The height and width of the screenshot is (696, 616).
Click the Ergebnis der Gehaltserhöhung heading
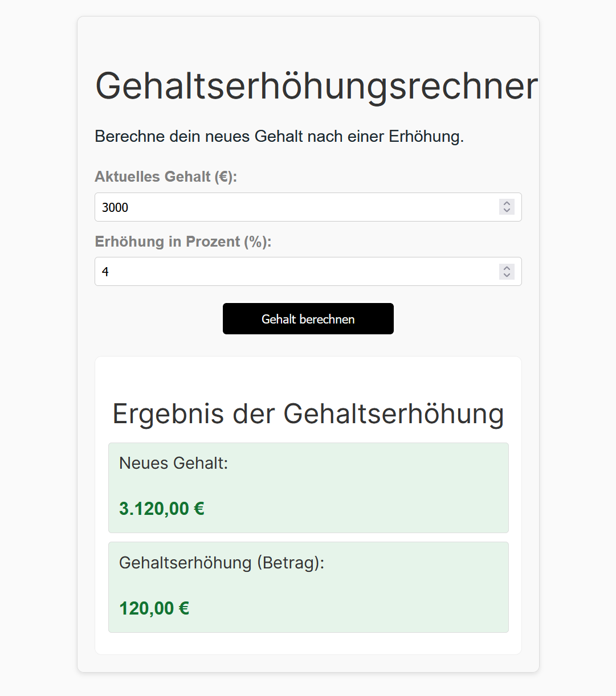pyautogui.click(x=308, y=414)
